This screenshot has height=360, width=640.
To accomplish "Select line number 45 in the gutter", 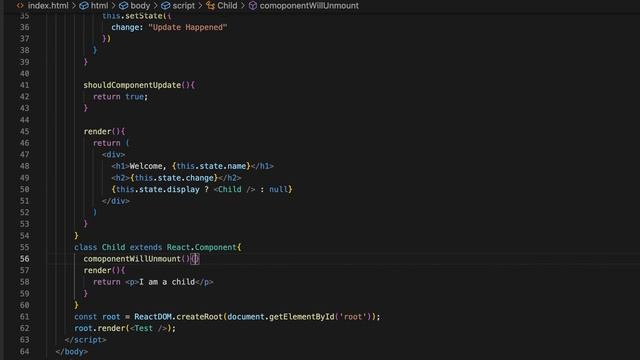I will pyautogui.click(x=24, y=131).
